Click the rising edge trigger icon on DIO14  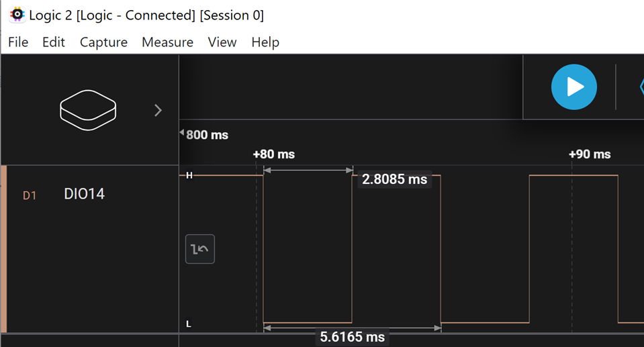tap(200, 249)
